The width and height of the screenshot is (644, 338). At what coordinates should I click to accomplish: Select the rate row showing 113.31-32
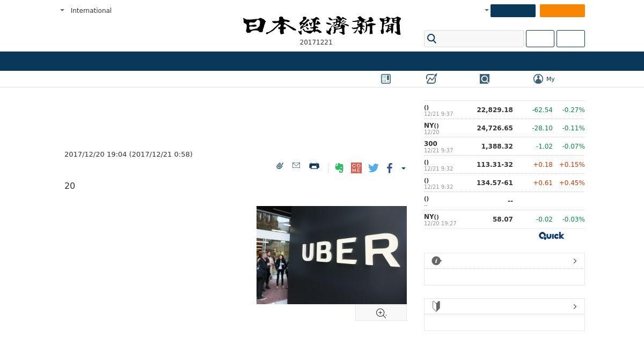pos(504,165)
